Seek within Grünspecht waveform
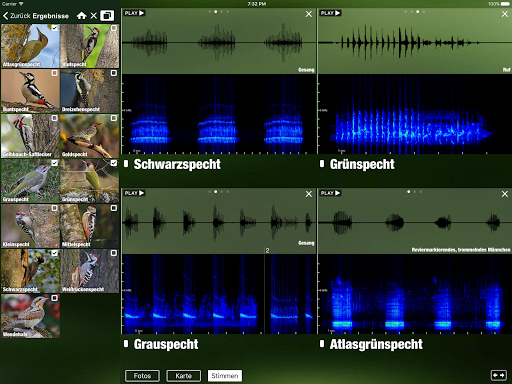This screenshot has width=512, height=384. [415, 43]
